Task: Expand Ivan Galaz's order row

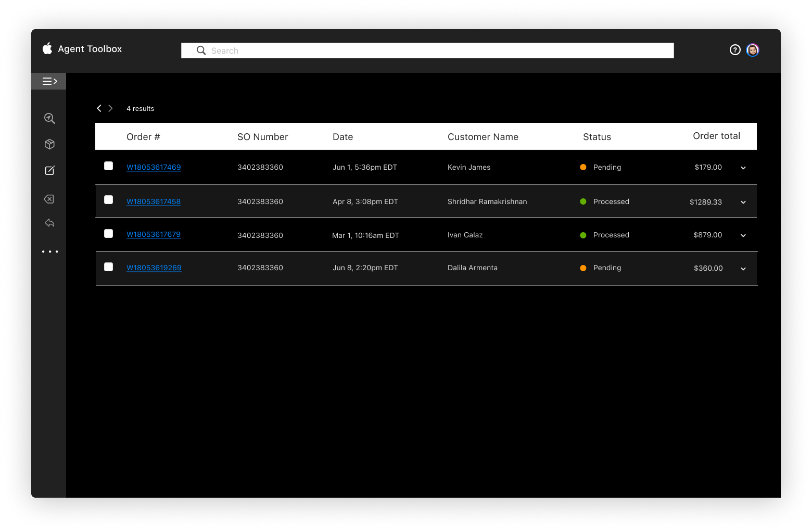Action: (x=743, y=235)
